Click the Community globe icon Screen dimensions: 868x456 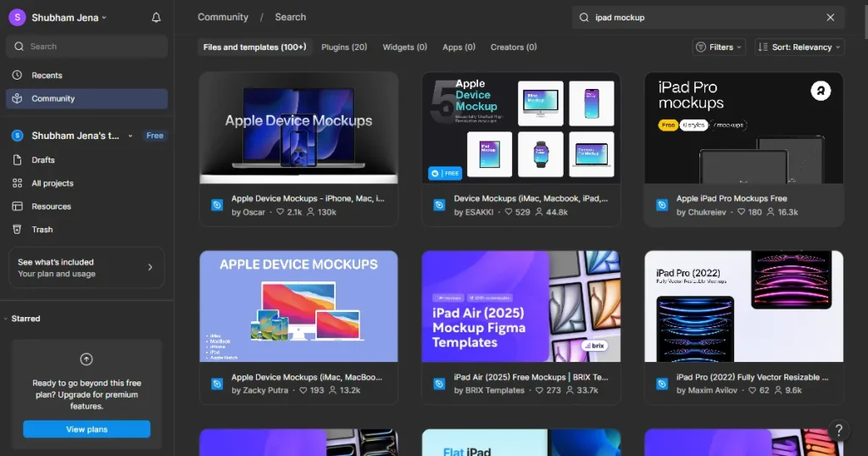click(x=17, y=98)
